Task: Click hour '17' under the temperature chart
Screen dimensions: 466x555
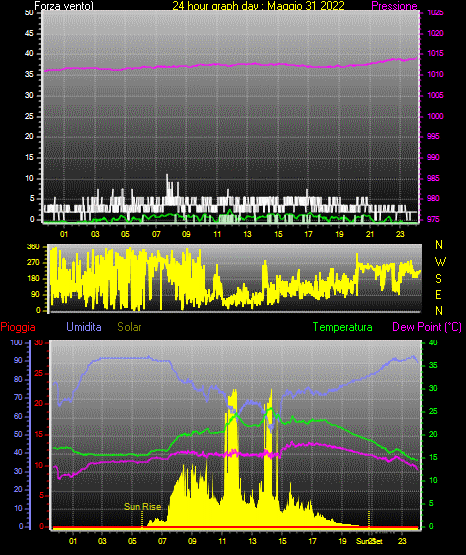Action: 312,541
